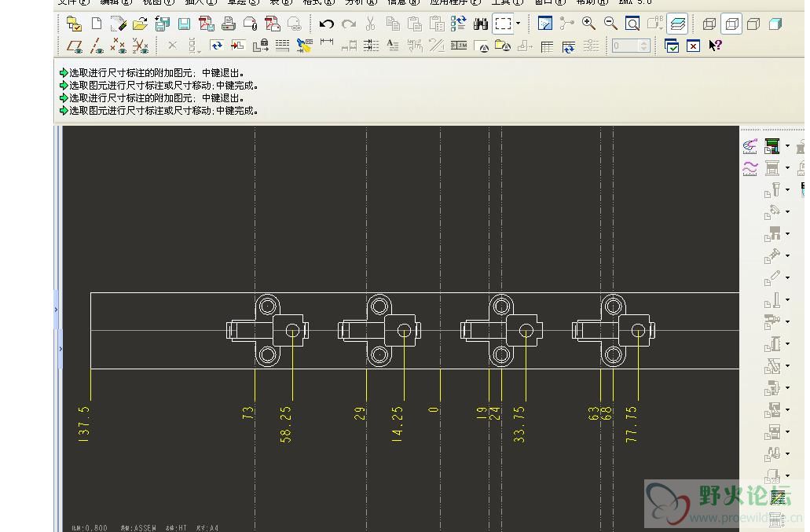The image size is (810, 532).
Task: Switch to Hidden Line display mode
Action: [731, 24]
